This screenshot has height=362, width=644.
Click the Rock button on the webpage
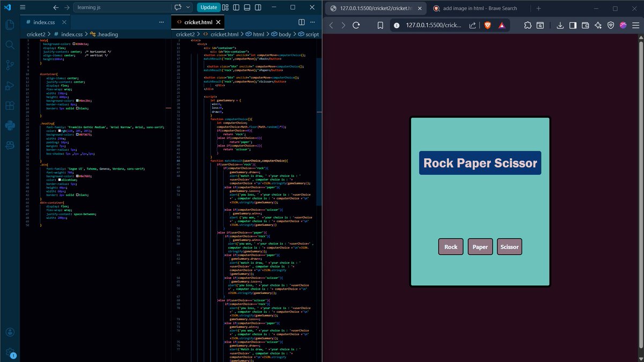tap(450, 247)
